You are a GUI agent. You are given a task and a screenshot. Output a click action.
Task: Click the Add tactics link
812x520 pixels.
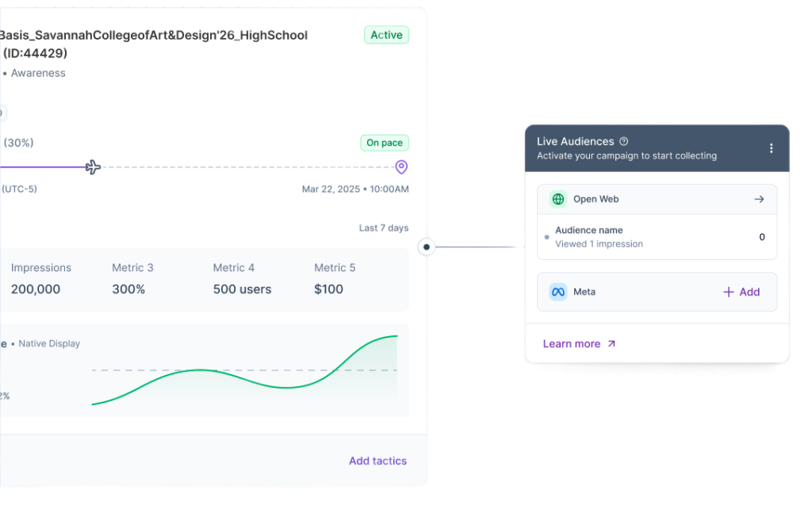point(377,461)
